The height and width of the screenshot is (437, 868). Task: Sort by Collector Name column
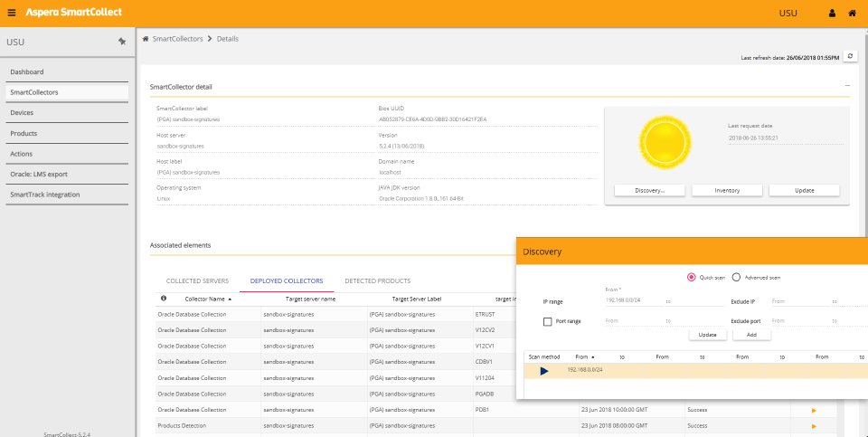tap(207, 298)
